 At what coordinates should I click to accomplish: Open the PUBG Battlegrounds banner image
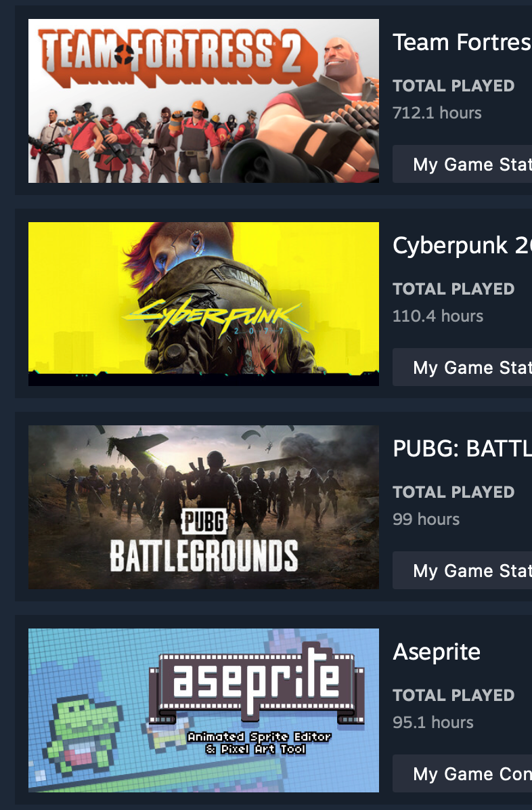click(x=204, y=507)
